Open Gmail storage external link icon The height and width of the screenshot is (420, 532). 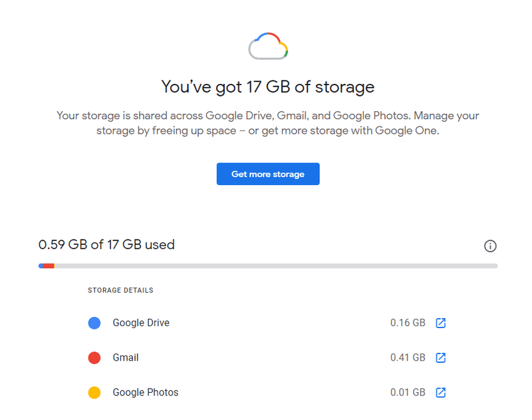pos(440,357)
